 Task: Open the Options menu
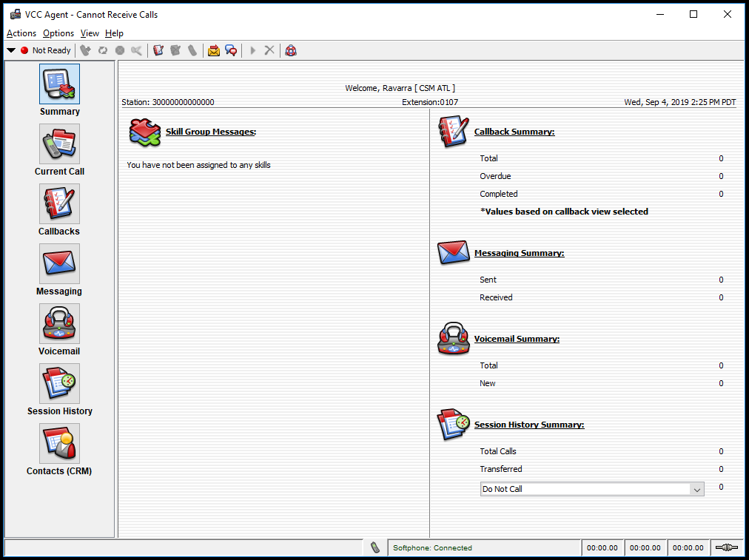[x=58, y=33]
